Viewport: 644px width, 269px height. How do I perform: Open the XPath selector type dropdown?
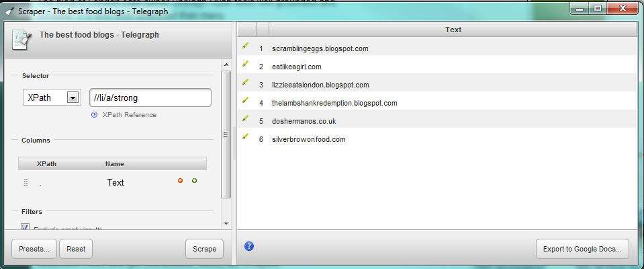click(73, 98)
